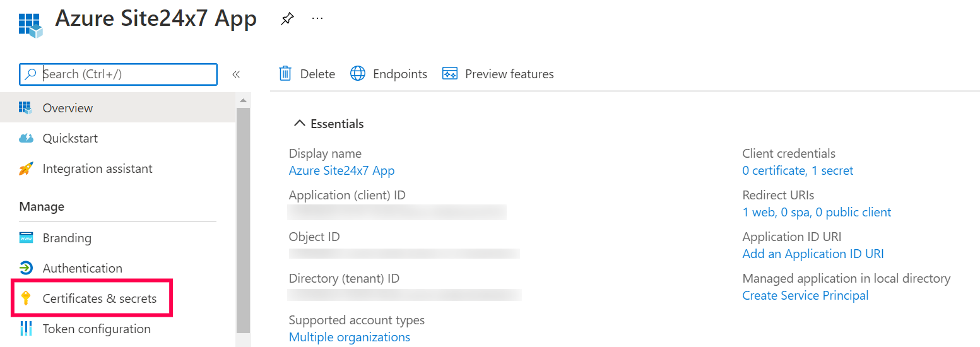The height and width of the screenshot is (347, 980).
Task: Open the Overview menu item
Action: [x=68, y=108]
